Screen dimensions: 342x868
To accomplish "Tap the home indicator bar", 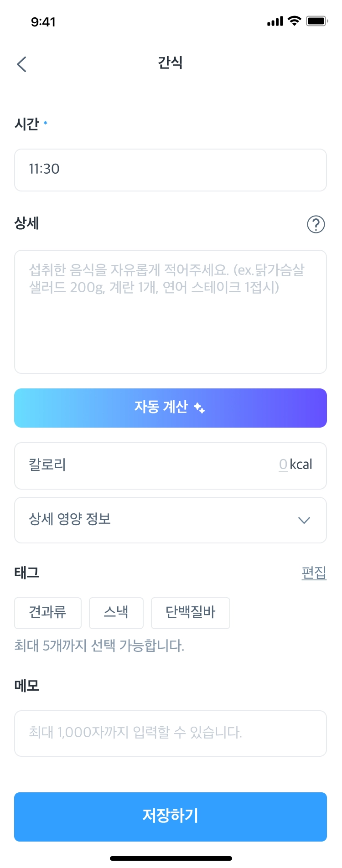I will click(171, 858).
